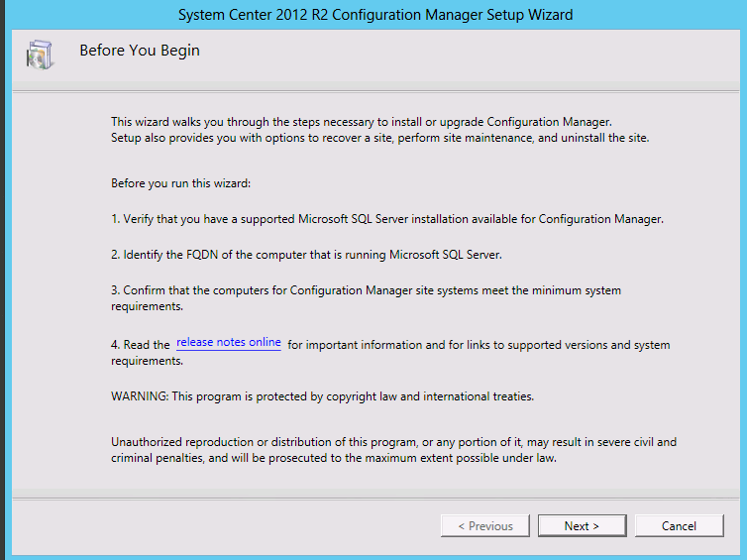The width and height of the screenshot is (747, 560).
Task: Click the disabled Previous button
Action: pyautogui.click(x=485, y=525)
